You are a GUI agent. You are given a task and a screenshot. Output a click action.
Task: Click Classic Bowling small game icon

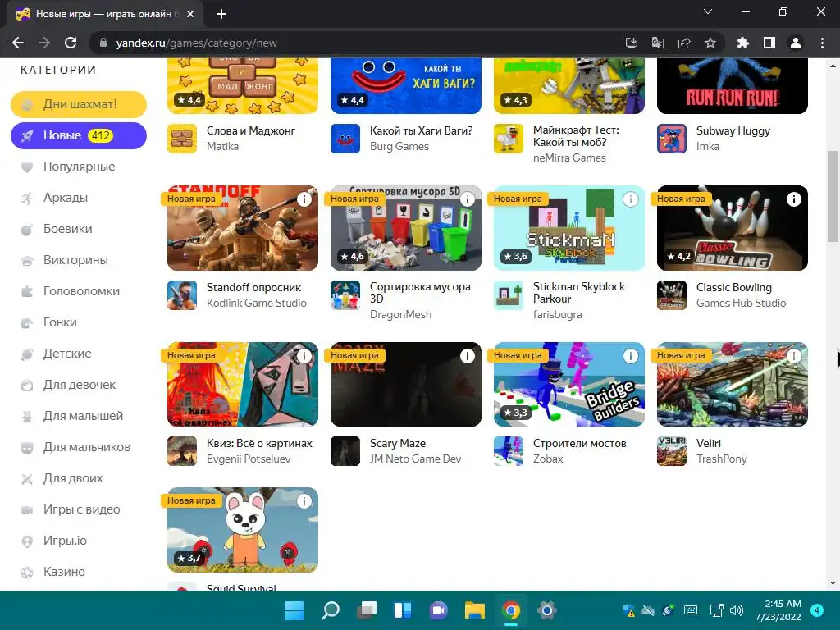coord(672,295)
